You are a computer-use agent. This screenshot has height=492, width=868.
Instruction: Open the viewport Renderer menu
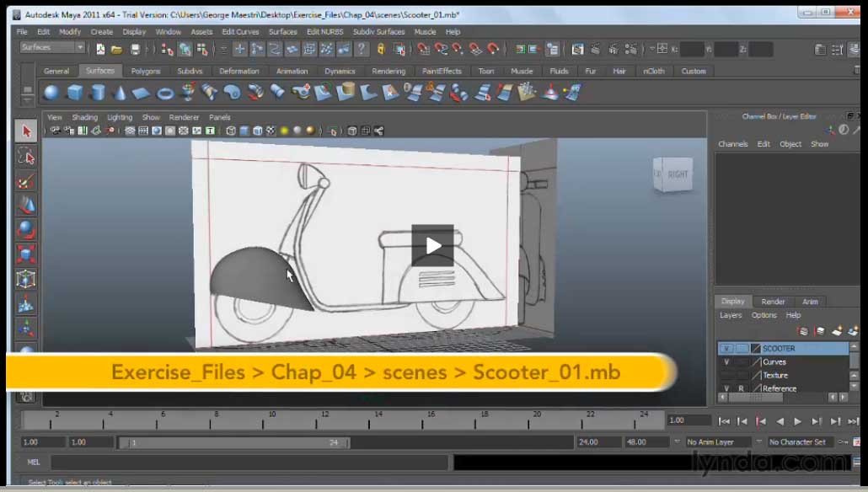[x=184, y=117]
